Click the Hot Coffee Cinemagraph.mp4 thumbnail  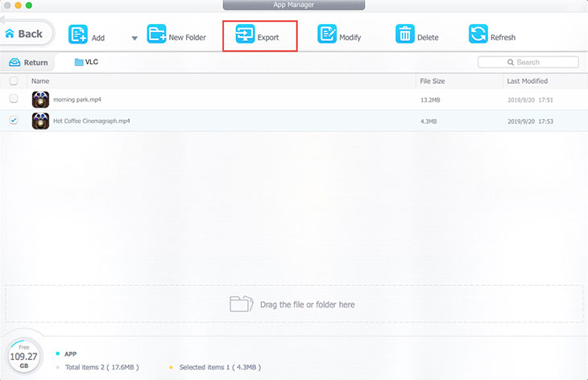pyautogui.click(x=40, y=121)
